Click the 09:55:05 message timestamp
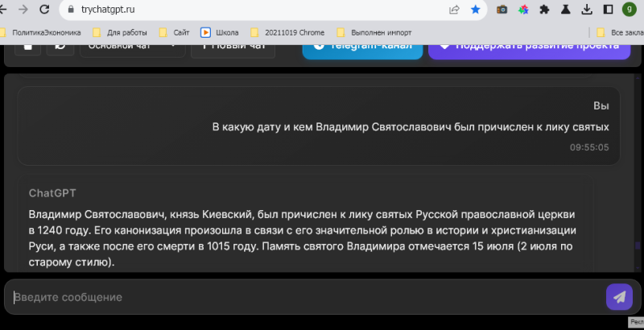The width and height of the screenshot is (644, 330). [589, 147]
